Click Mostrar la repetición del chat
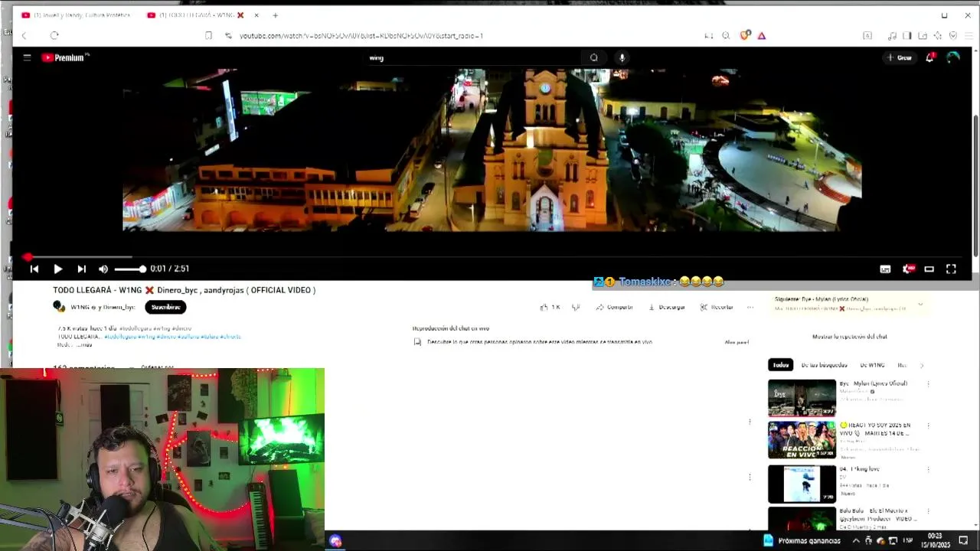Screen dimensions: 980x551 click(x=849, y=337)
